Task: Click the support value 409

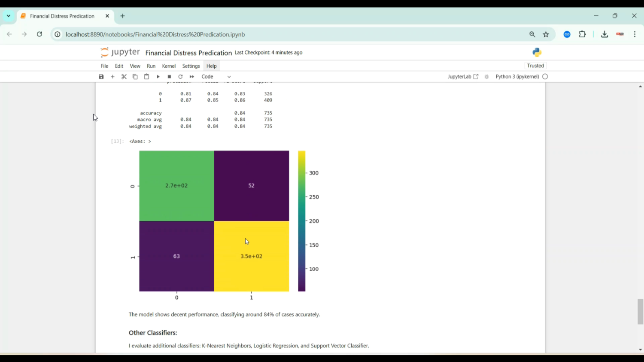Action: [x=268, y=100]
